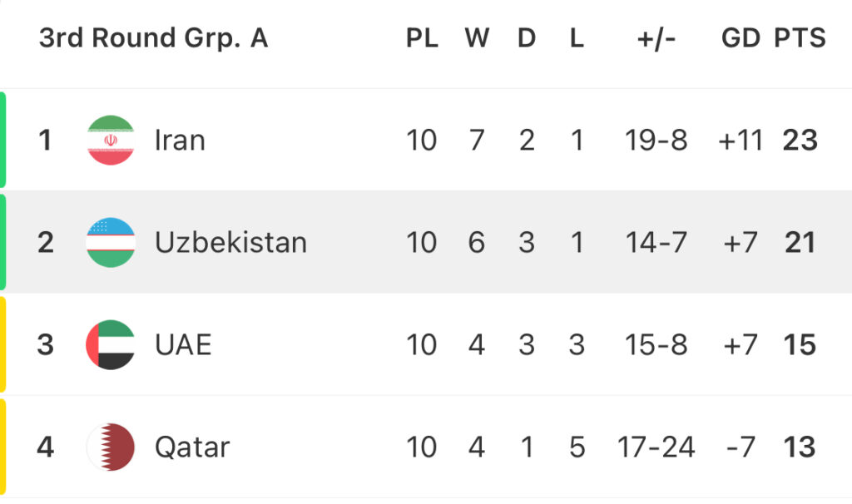This screenshot has width=852, height=504.
Task: Click the W column header
Action: (477, 38)
